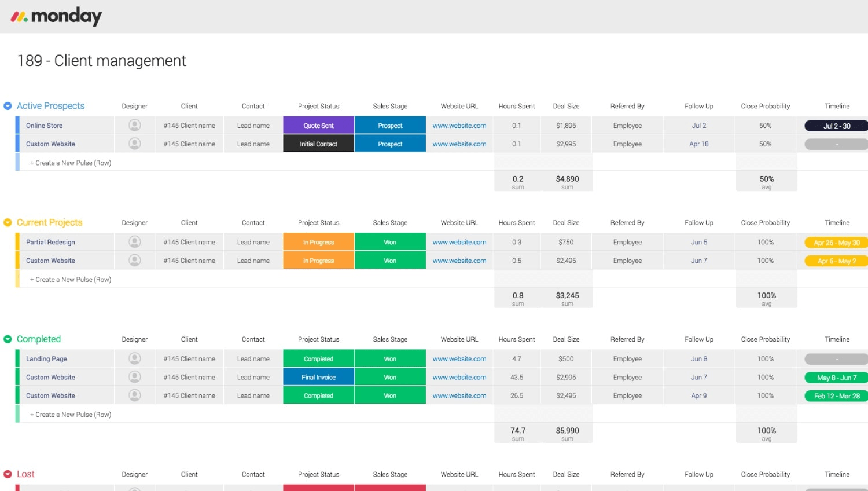Viewport: 868px width, 491px height.
Task: Open designer avatar for $2,495 Completed Custom Website
Action: point(135,395)
